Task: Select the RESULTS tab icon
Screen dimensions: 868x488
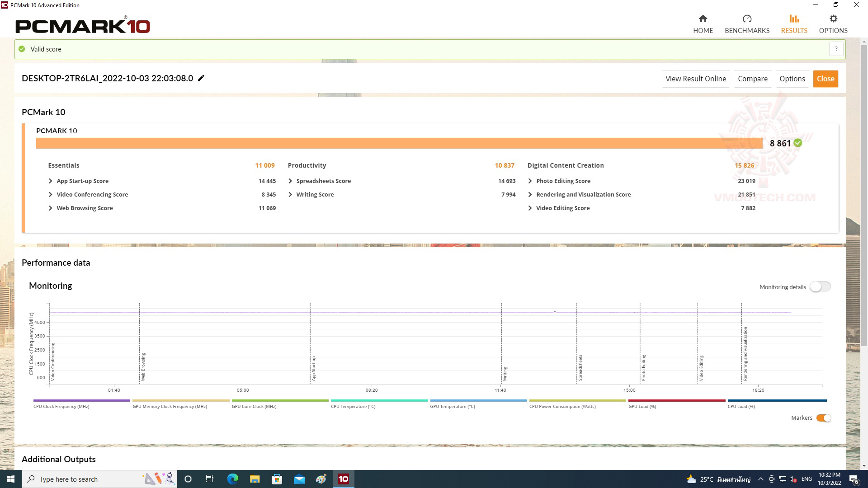Action: (793, 19)
